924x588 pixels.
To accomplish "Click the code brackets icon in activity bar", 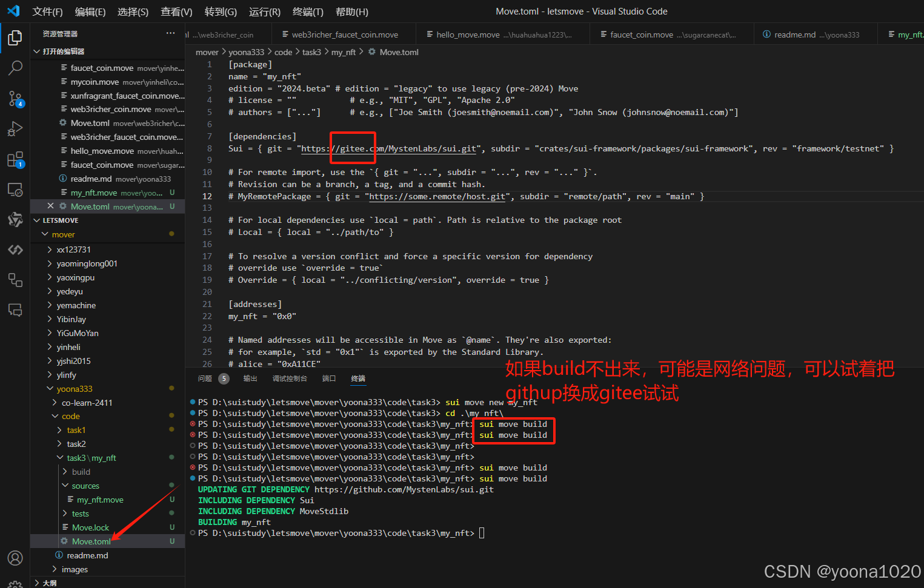I will [15, 249].
